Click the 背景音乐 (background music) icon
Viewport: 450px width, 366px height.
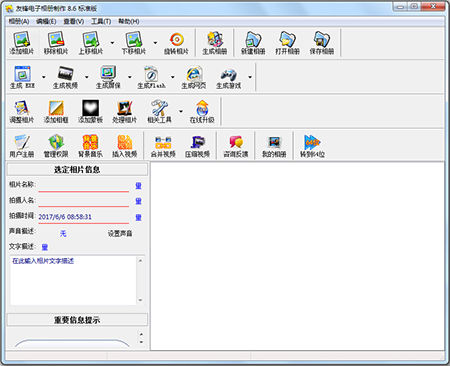point(90,146)
